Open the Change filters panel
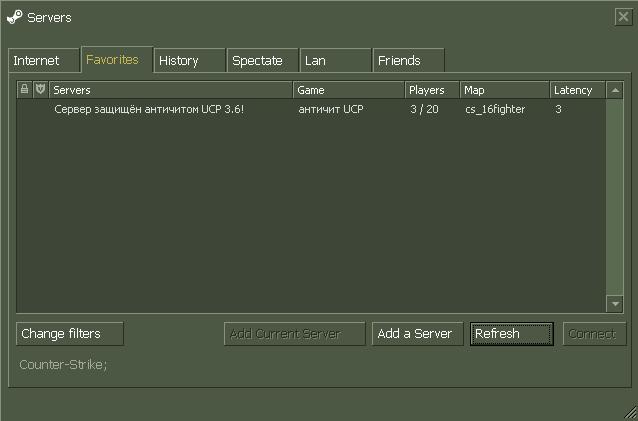 (71, 334)
